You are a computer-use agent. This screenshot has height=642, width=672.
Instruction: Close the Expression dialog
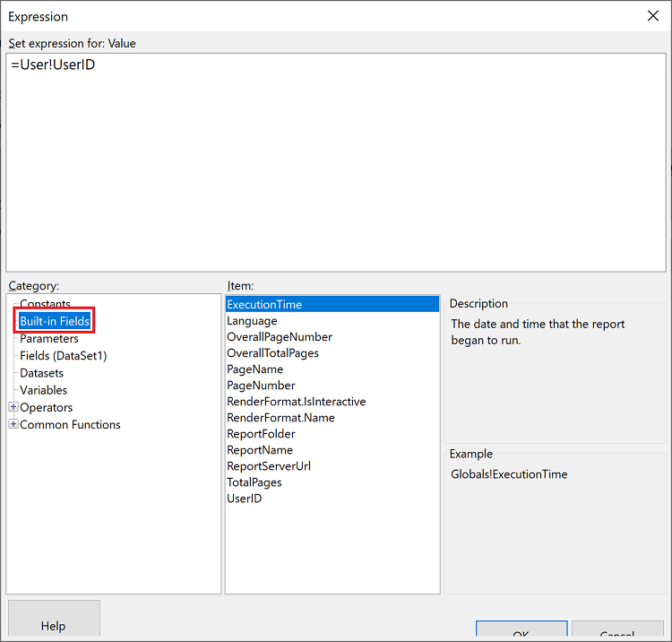tap(652, 16)
